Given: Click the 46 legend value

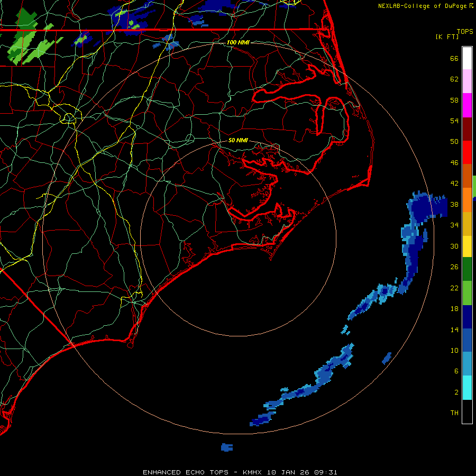Looking at the screenshot, I should click(454, 163).
